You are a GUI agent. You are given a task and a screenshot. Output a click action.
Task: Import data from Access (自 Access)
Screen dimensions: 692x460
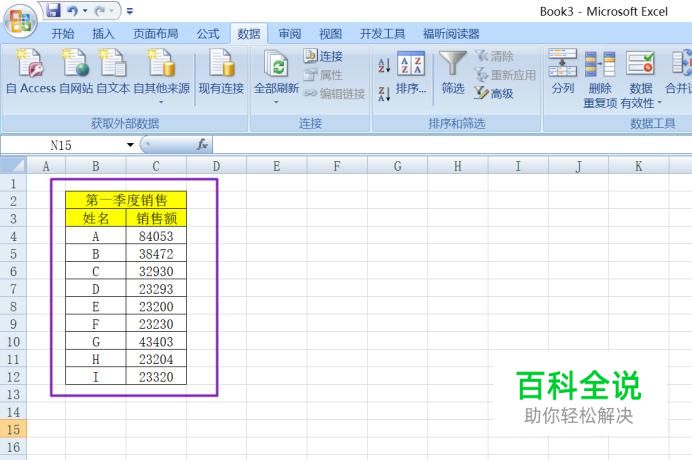click(31, 72)
